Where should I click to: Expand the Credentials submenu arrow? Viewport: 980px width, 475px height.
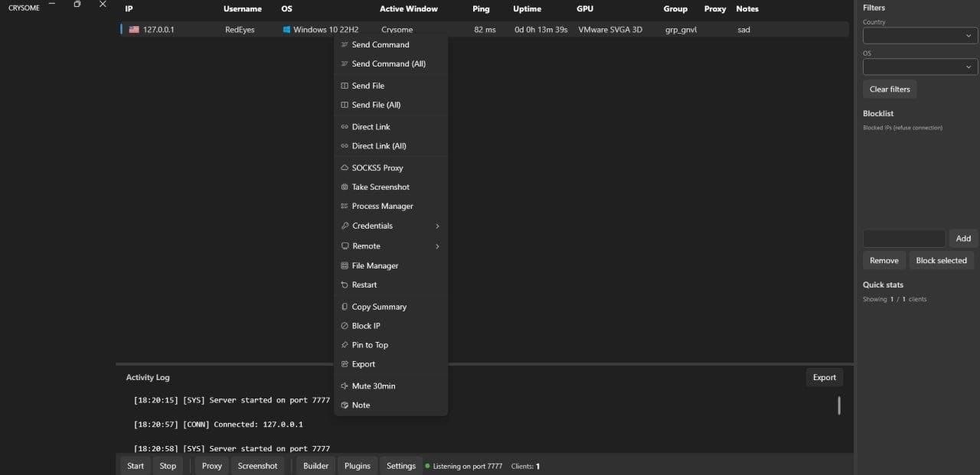(x=437, y=226)
